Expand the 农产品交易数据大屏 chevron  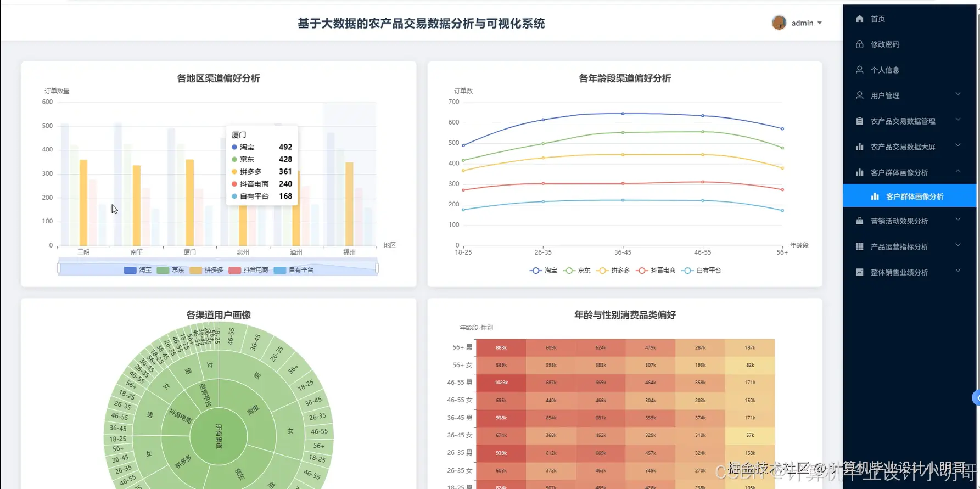pyautogui.click(x=958, y=145)
